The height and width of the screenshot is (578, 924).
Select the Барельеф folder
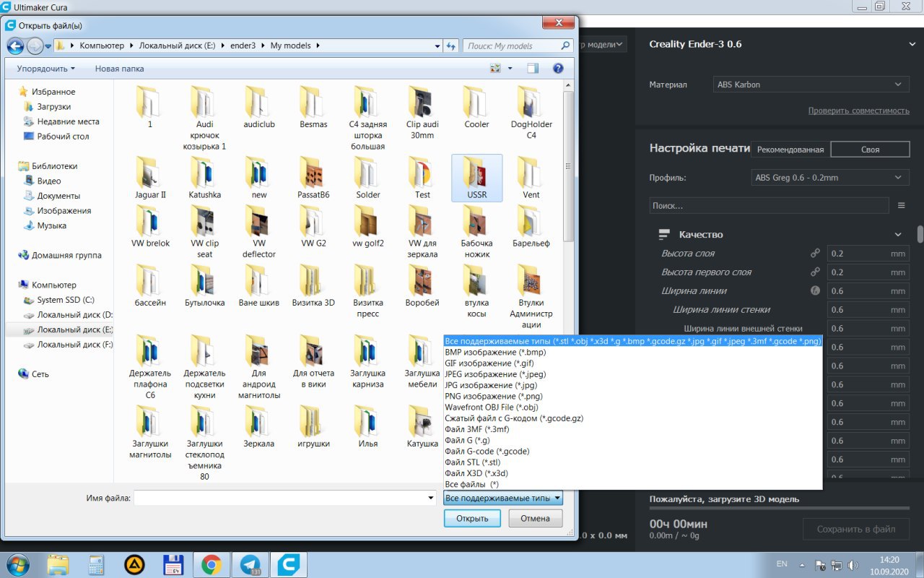[531, 226]
